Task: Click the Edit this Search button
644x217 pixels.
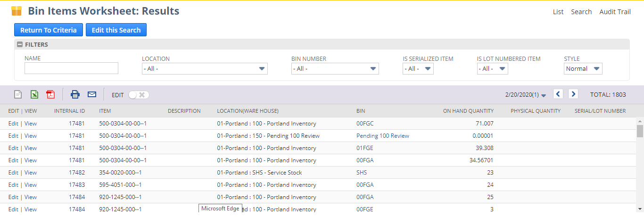Action: click(x=116, y=30)
